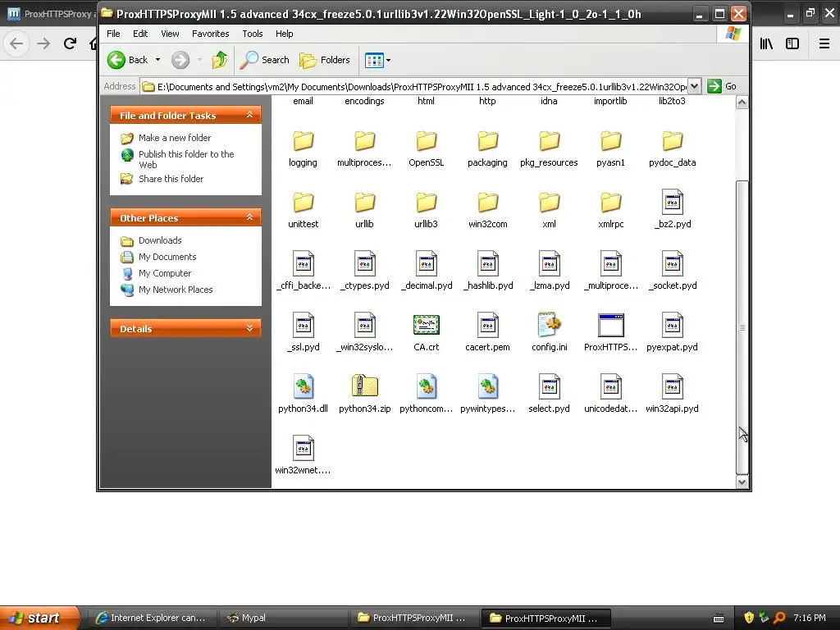The width and height of the screenshot is (840, 630).
Task: Go to Downloads in Other Places
Action: point(160,240)
